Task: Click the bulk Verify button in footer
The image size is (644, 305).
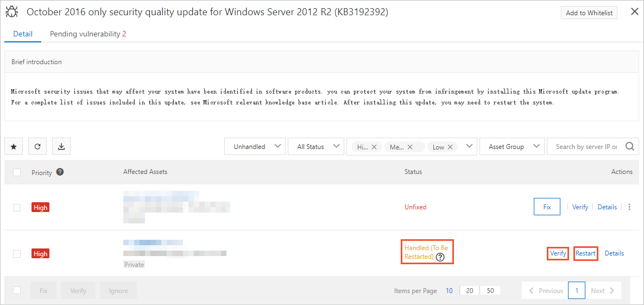Action: 78,291
